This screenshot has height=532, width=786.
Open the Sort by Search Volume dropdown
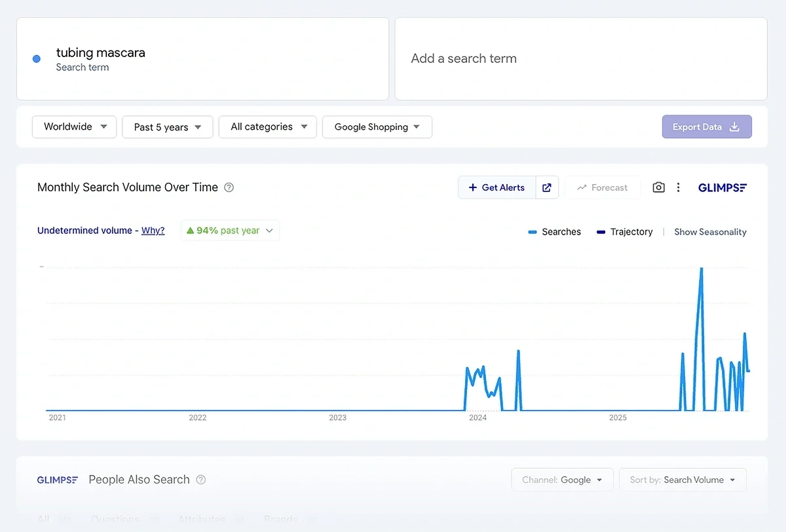tap(683, 479)
